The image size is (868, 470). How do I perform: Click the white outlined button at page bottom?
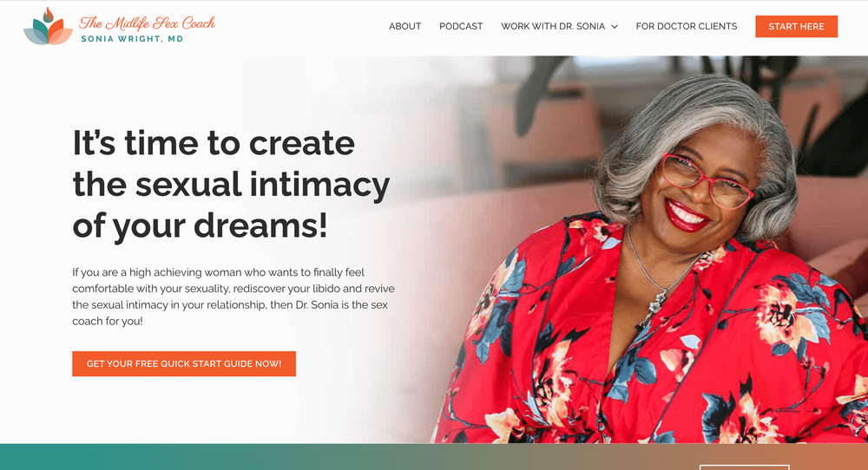(x=745, y=467)
